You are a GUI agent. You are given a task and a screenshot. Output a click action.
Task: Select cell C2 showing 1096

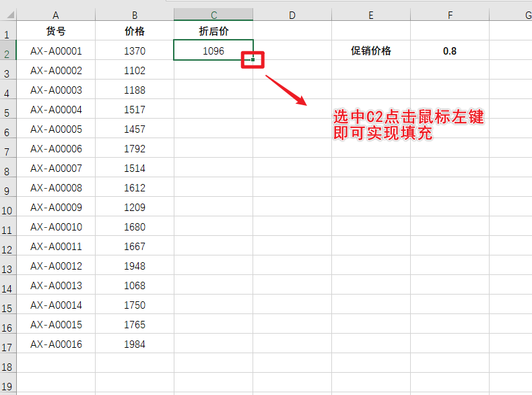pyautogui.click(x=213, y=51)
